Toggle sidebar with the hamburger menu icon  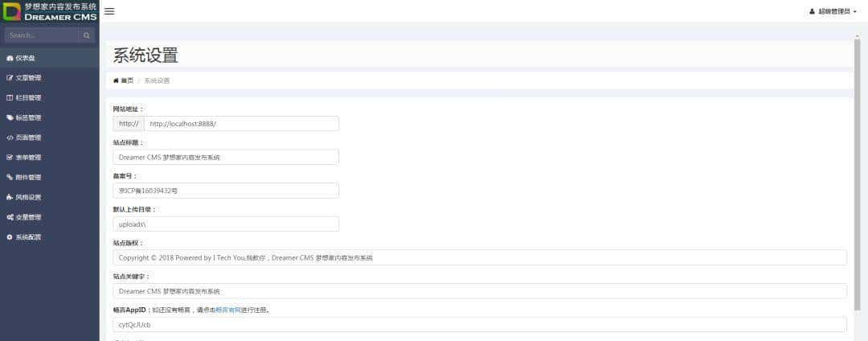[109, 11]
